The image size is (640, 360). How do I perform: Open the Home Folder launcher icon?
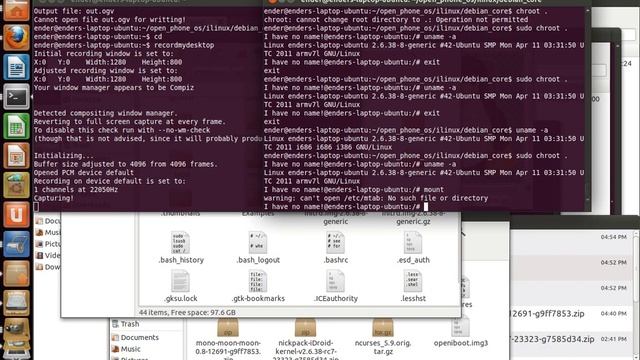coord(16,10)
